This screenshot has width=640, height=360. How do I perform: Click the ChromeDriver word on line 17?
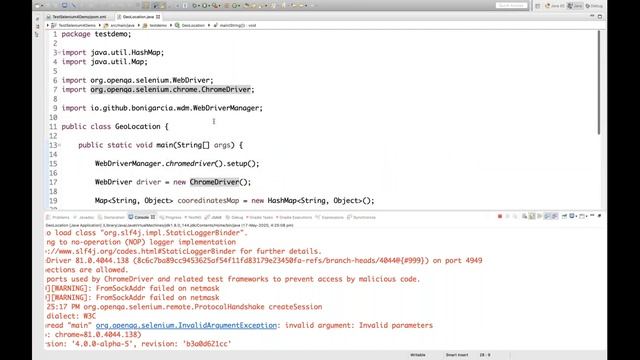coord(214,182)
